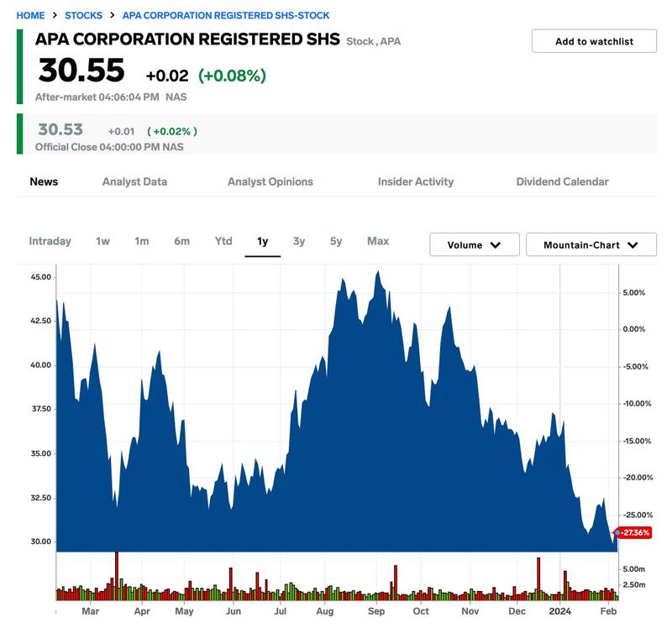Click the 'Stock , APA' ticker label

[x=373, y=41]
